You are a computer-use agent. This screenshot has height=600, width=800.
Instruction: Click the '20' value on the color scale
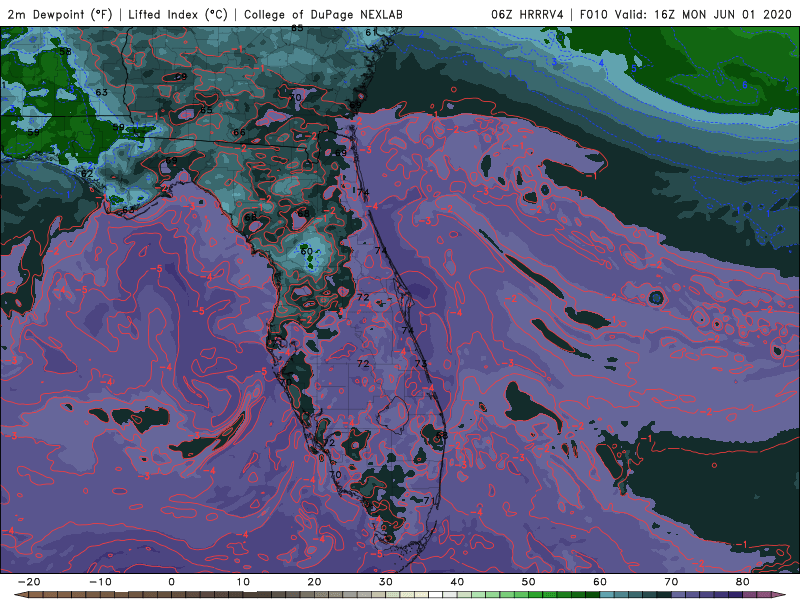314,582
